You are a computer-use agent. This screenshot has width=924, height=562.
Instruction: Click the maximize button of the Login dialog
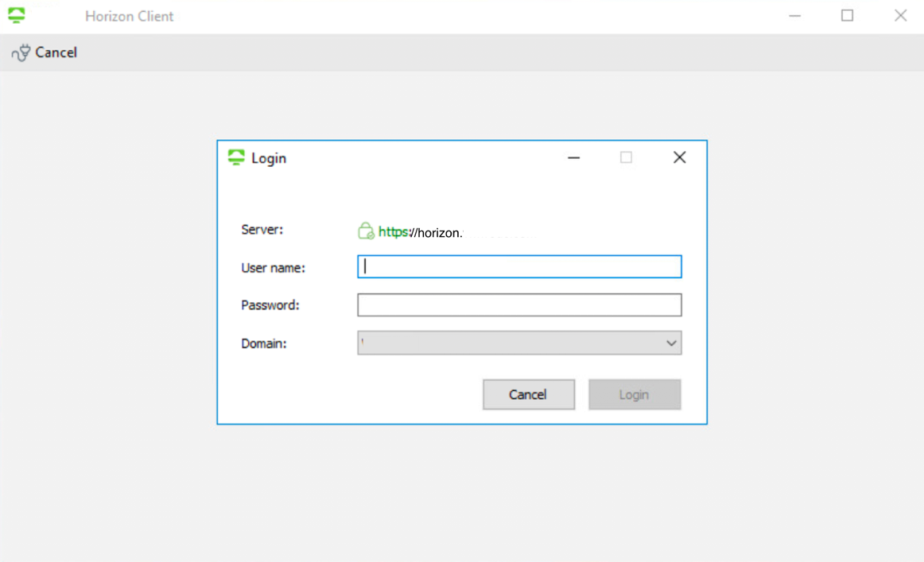coord(626,157)
